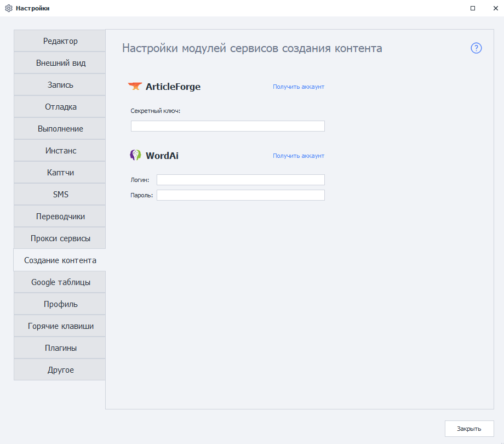The width and height of the screenshot is (504, 444).
Task: Switch to the Внешний вид tab
Action: point(60,63)
